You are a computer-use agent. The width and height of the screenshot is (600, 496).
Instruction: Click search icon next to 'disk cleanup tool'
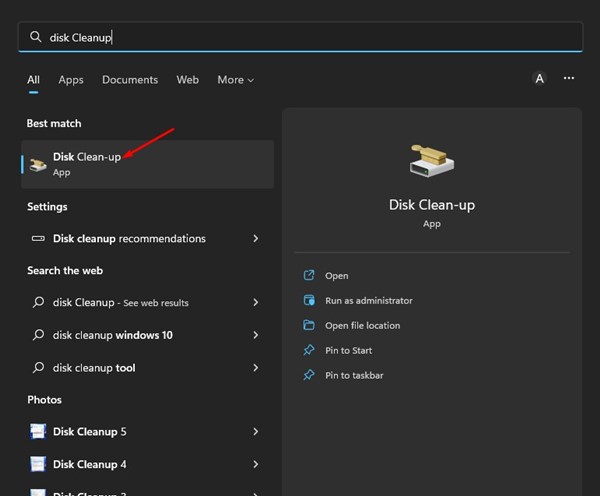click(38, 368)
